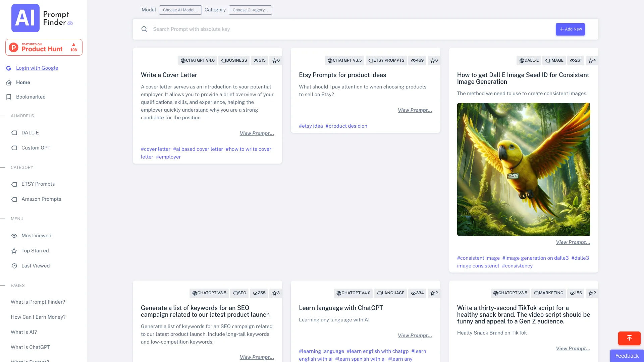
Task: Click the Amazon Prompts category icon
Action: (x=15, y=199)
